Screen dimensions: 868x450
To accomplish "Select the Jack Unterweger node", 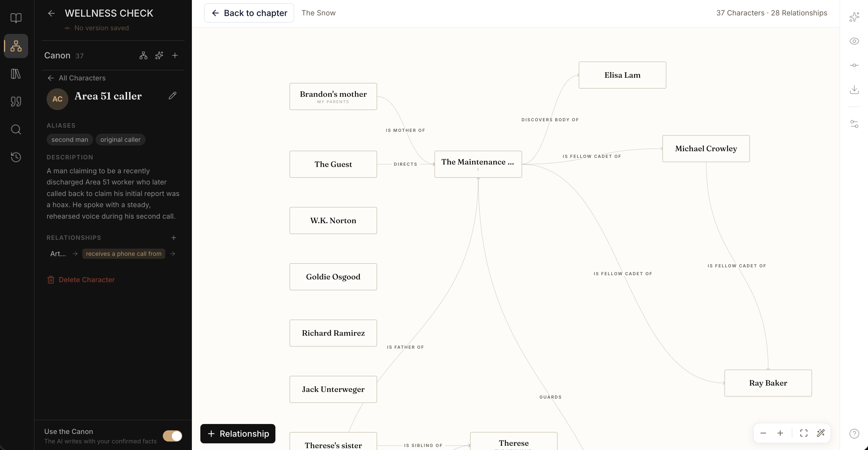I will [x=333, y=390].
